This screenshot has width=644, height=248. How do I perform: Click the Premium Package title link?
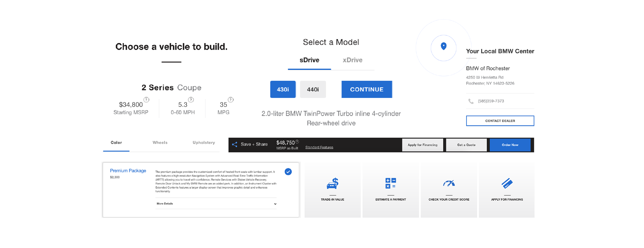[128, 171]
